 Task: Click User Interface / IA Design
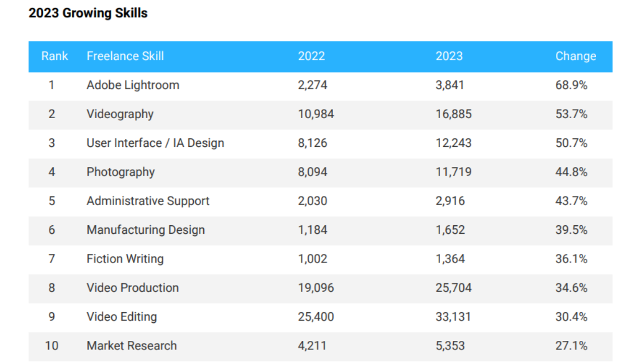(155, 143)
